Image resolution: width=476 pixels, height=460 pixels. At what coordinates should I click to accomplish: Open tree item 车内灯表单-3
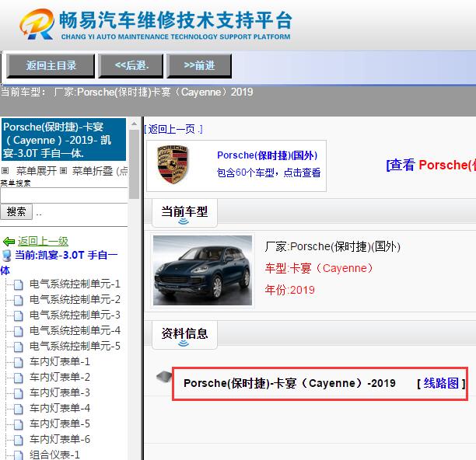60,392
